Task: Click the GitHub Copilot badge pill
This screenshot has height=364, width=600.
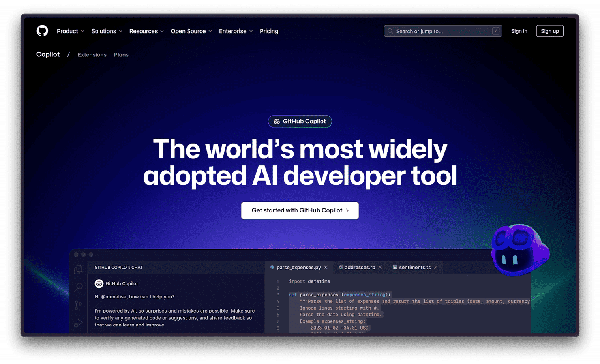Action: (x=300, y=121)
